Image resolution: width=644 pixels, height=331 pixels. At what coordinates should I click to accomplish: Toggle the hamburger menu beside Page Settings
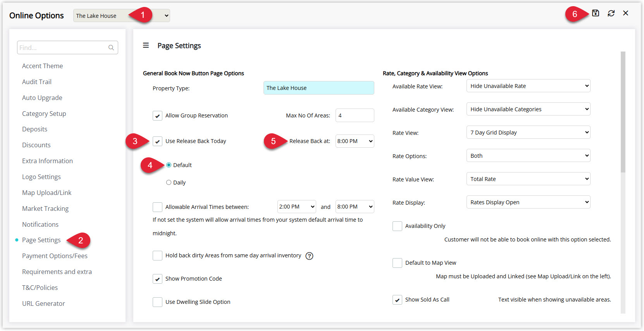[146, 45]
